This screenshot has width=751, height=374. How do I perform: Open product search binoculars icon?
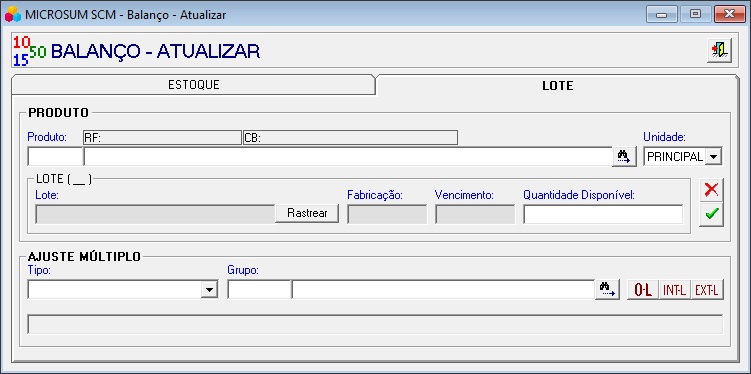[624, 157]
